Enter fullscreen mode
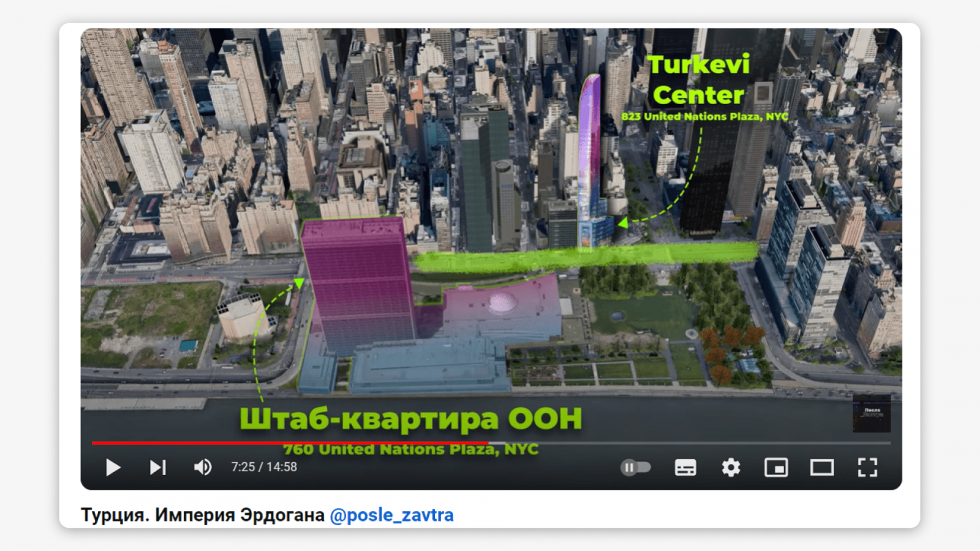This screenshot has width=980, height=551. tap(867, 468)
